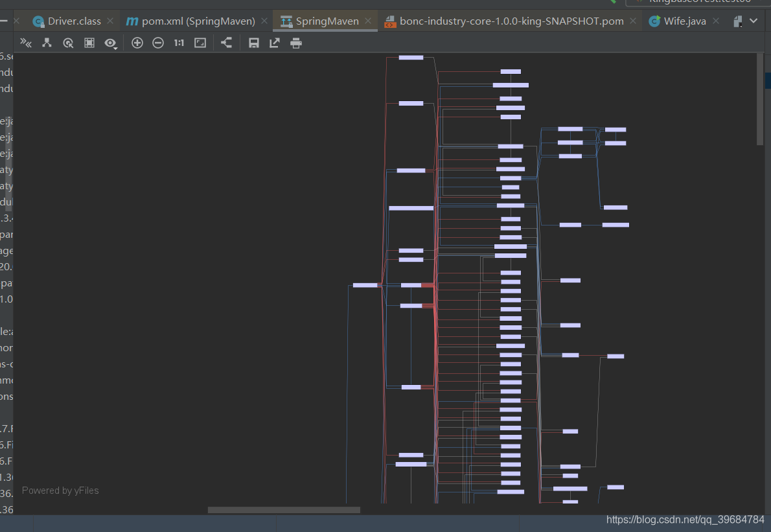Screen dimensions: 771x532
Task: Click the Zoom Out minus icon
Action: coord(158,43)
